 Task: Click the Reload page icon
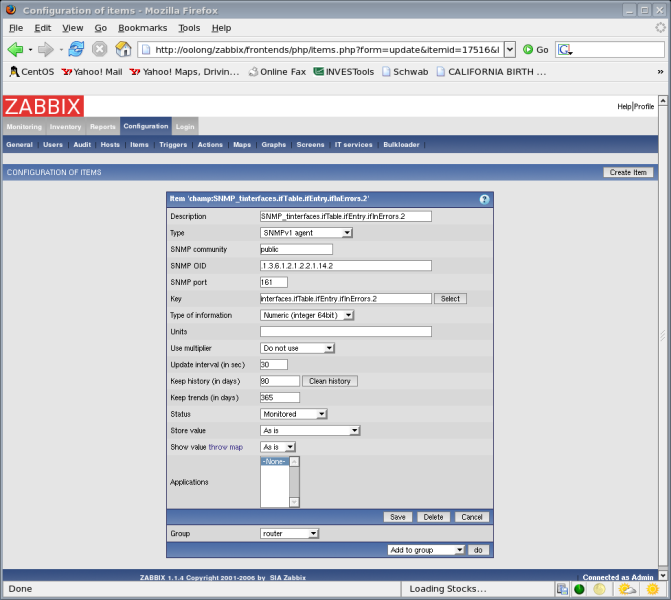(x=76, y=49)
